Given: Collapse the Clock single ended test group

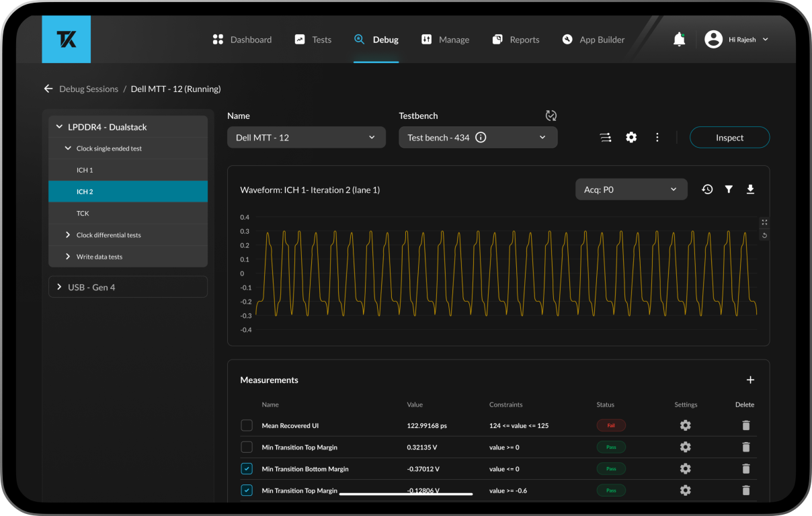Looking at the screenshot, I should [x=67, y=148].
